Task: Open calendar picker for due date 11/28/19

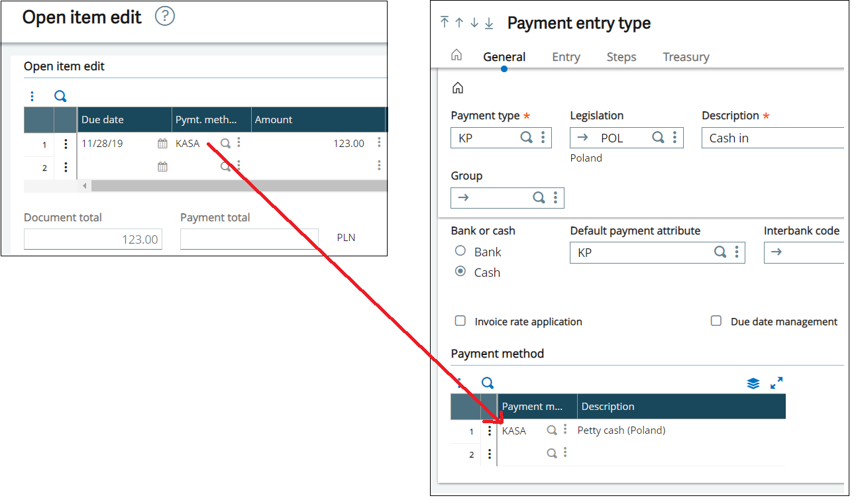Action: pos(162,143)
